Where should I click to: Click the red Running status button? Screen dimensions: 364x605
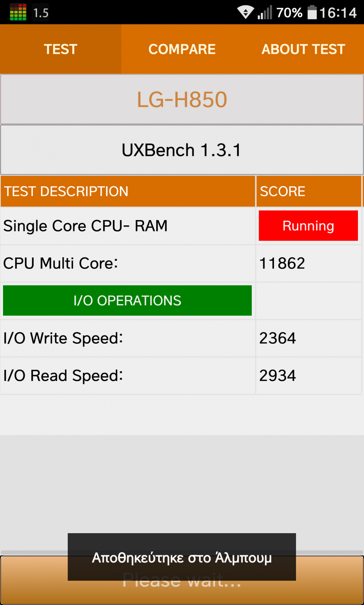click(308, 226)
